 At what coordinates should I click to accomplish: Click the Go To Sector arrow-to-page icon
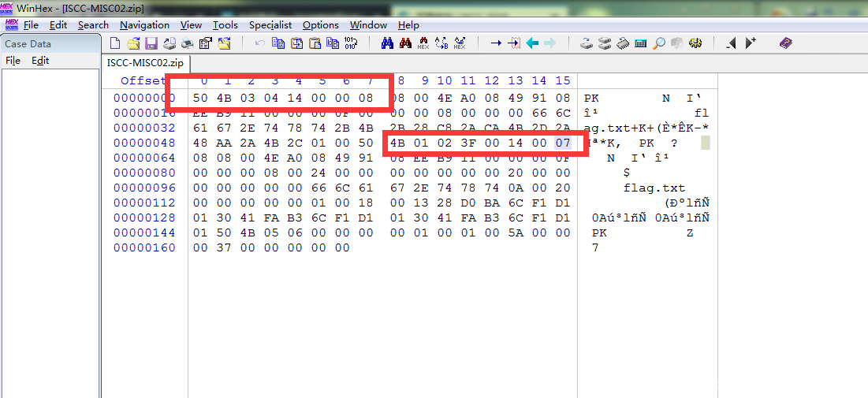point(514,43)
